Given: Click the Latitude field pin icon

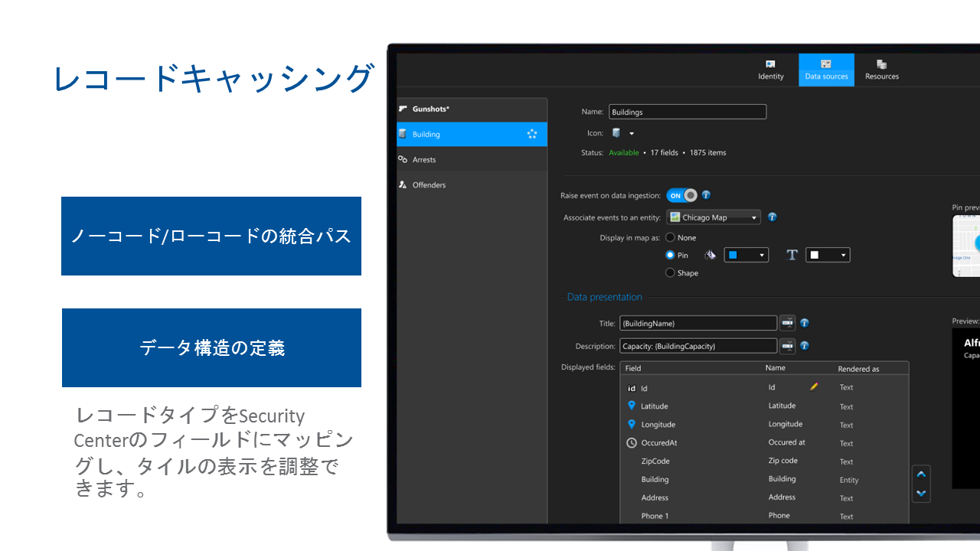Looking at the screenshot, I should 632,406.
